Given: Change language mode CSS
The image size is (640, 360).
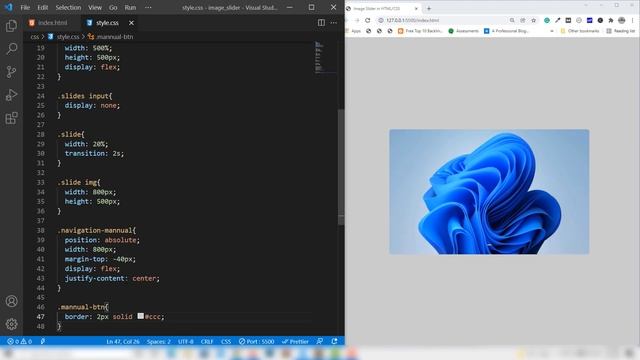Looking at the screenshot, I should (x=226, y=341).
